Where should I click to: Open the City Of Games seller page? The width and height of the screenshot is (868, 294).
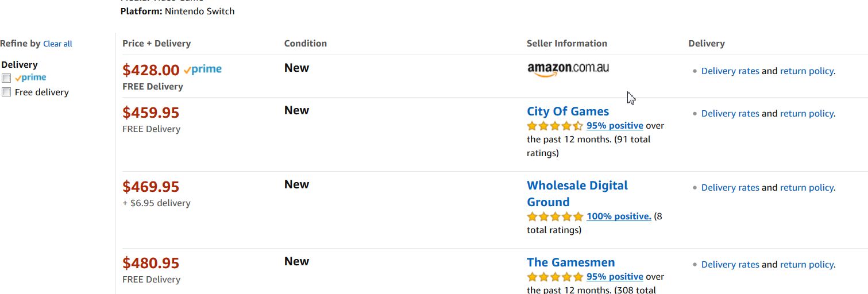[x=568, y=111]
